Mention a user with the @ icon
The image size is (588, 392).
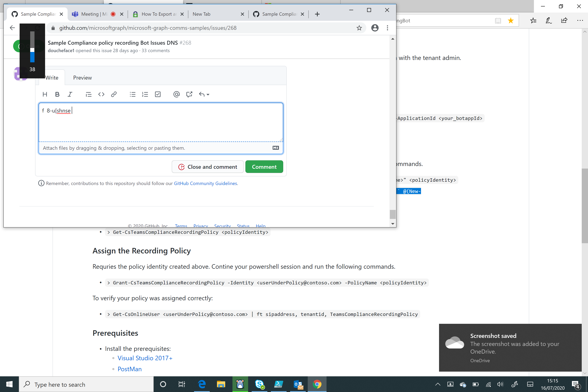click(x=177, y=94)
